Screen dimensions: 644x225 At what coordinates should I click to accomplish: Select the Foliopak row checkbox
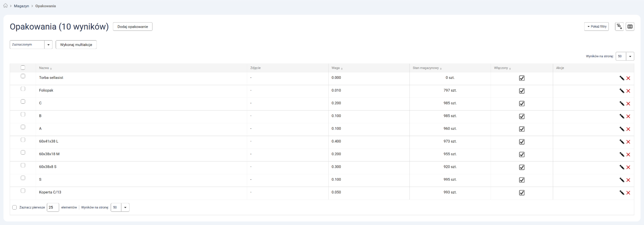(23, 89)
